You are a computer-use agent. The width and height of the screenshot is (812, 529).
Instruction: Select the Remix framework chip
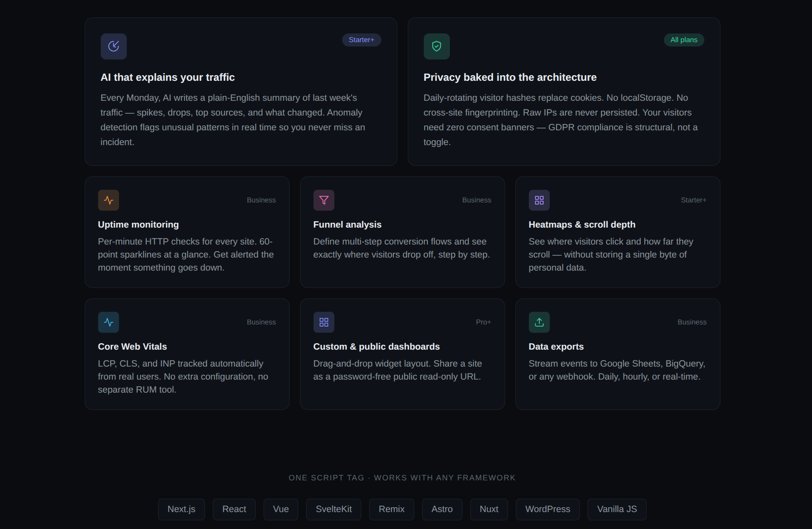coord(392,509)
